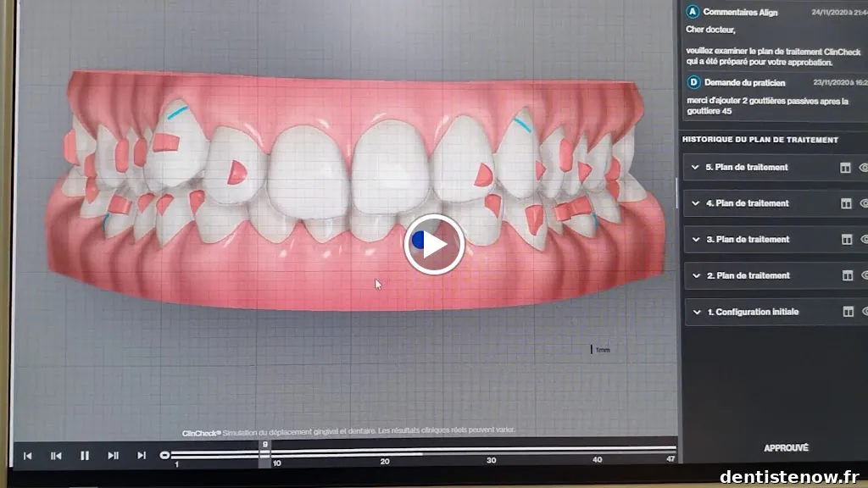Open Commentaires Align comment entry
This screenshot has width=868, height=488.
pos(740,12)
